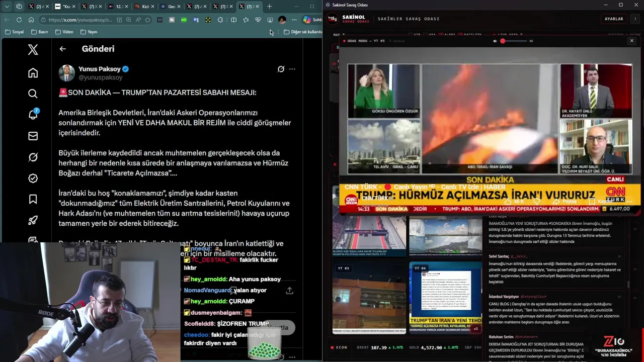This screenshot has width=644, height=362.
Task: Switch to the tab labeled 12.
Action: pos(117,7)
